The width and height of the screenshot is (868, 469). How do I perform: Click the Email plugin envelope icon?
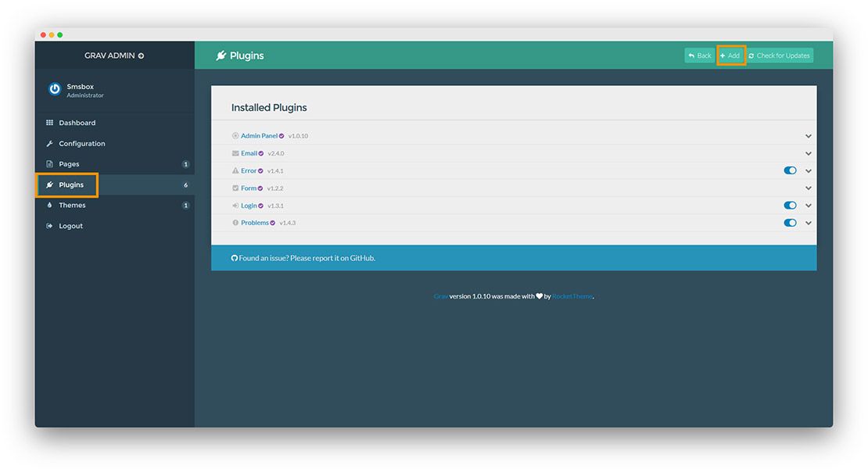coord(235,153)
